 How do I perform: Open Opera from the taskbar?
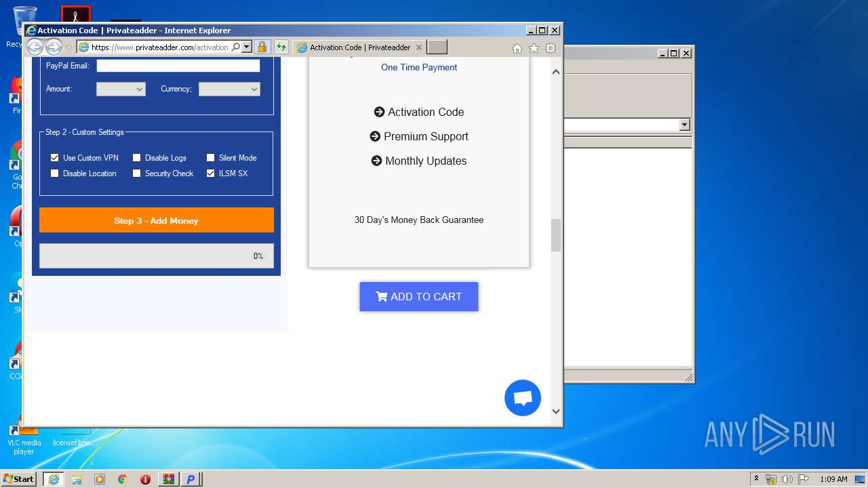tap(145, 479)
